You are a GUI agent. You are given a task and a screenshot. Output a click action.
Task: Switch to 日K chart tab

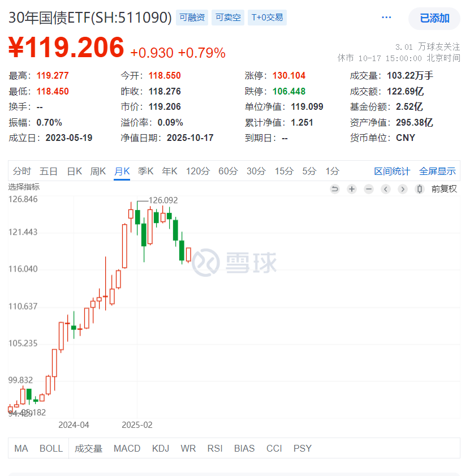74,171
